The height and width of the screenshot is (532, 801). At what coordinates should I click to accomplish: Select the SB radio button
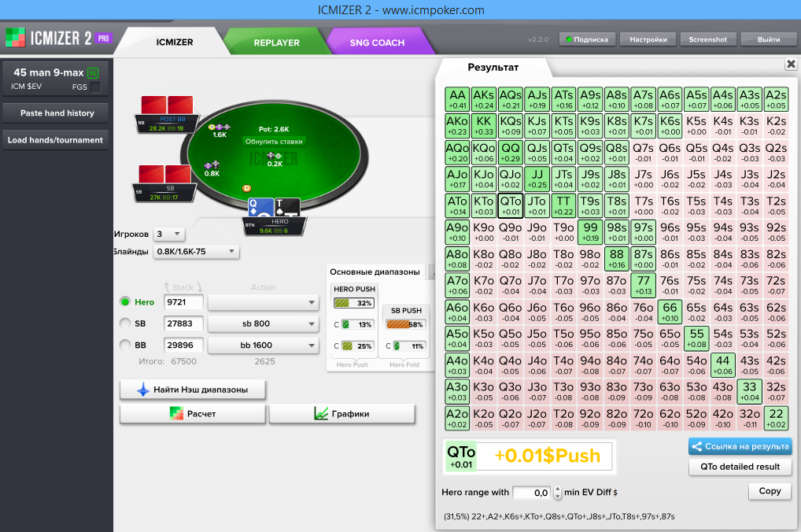coord(125,323)
